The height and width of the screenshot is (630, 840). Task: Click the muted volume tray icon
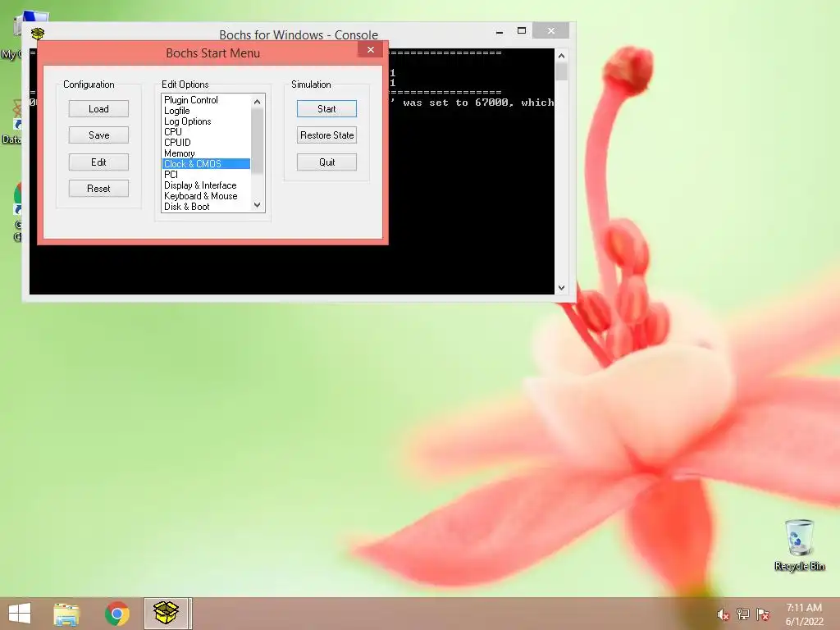[x=723, y=614]
